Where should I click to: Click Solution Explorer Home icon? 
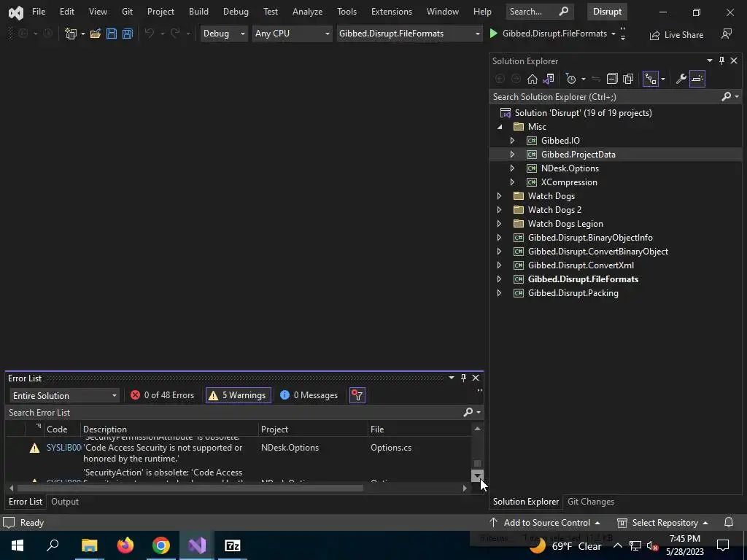tap(532, 79)
